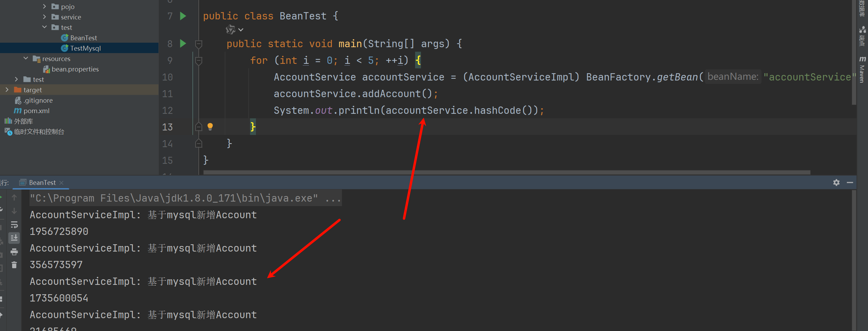Collapse the resources folder
This screenshot has height=331, width=868.
[x=26, y=59]
